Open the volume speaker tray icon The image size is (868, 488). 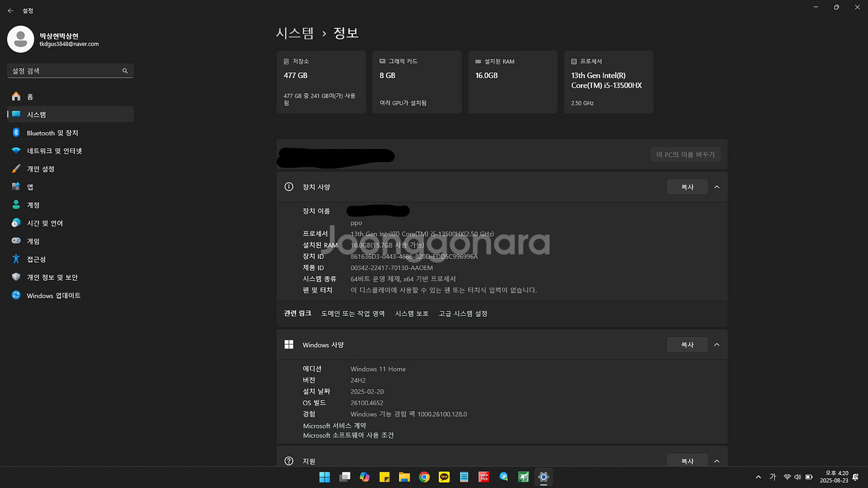point(798,477)
